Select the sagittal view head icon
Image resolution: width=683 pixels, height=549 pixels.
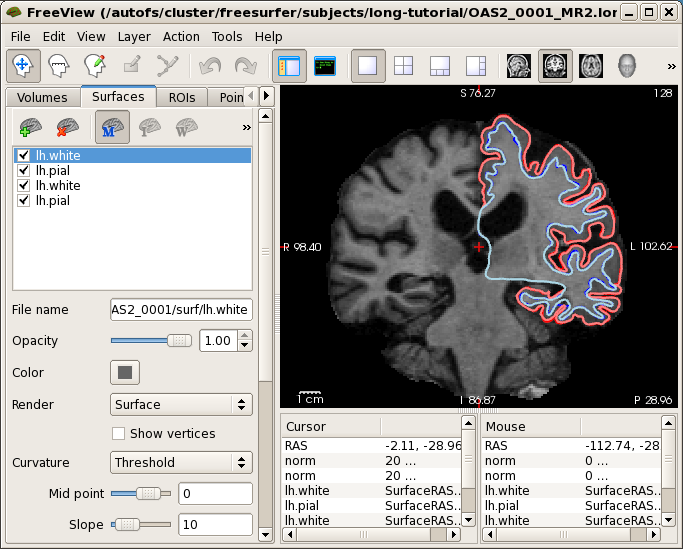(518, 66)
